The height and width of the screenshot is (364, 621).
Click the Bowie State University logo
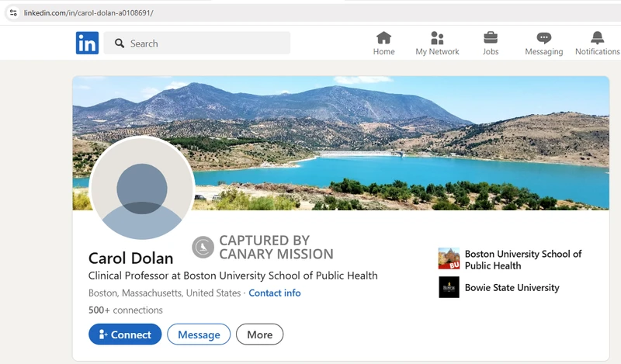449,287
